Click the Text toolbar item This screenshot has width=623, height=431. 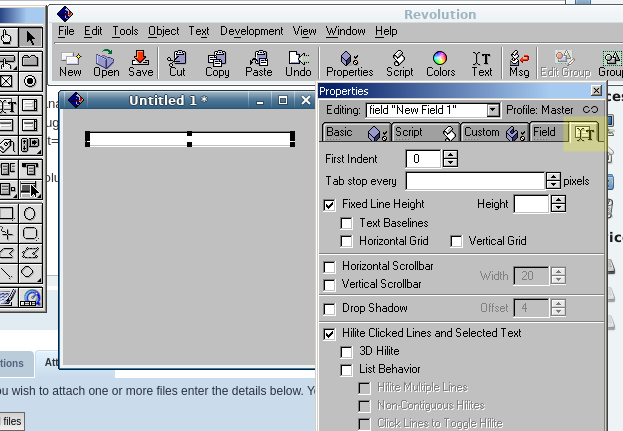pos(482,64)
